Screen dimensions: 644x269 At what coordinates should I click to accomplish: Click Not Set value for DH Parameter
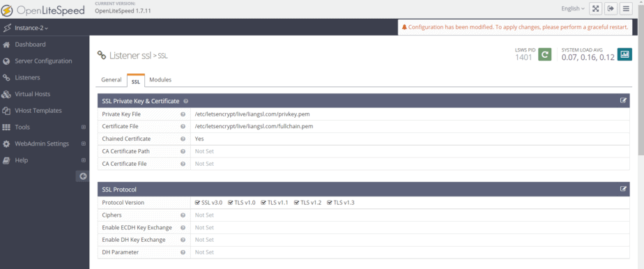(x=204, y=252)
